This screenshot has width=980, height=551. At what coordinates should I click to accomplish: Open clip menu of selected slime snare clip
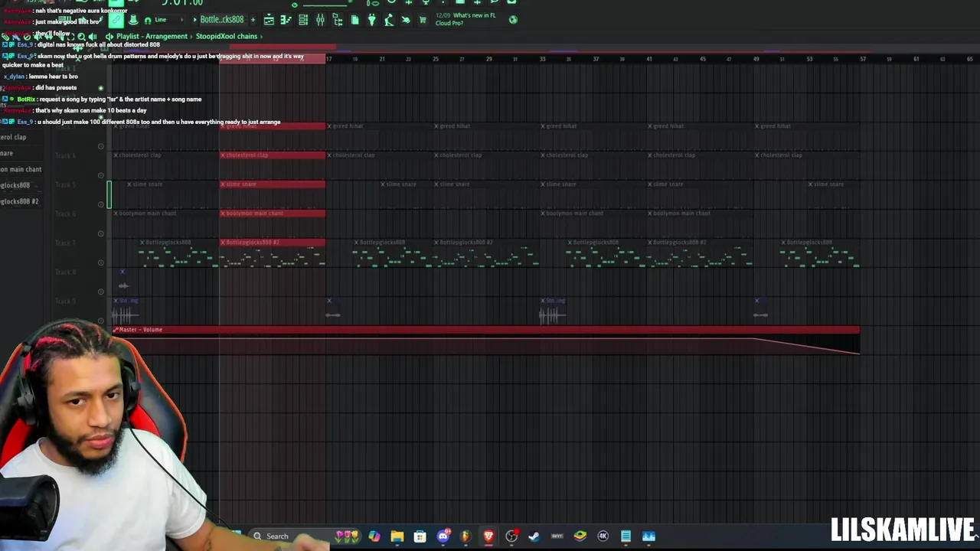[x=224, y=184]
